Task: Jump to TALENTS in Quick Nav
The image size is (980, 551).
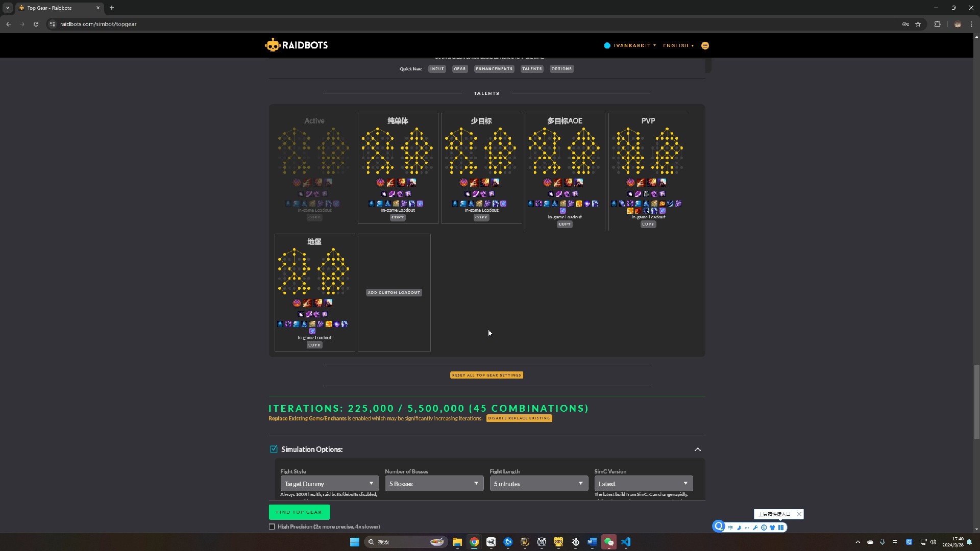Action: pyautogui.click(x=532, y=69)
